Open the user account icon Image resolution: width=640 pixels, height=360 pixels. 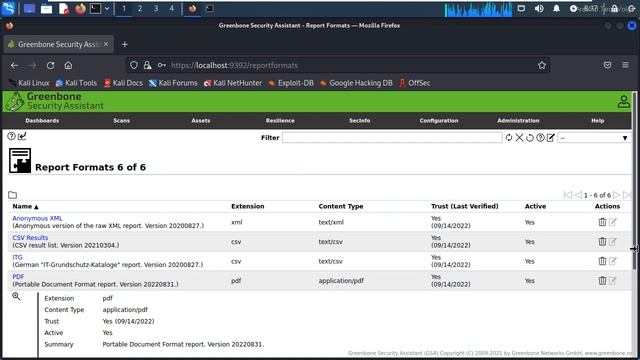coord(623,101)
